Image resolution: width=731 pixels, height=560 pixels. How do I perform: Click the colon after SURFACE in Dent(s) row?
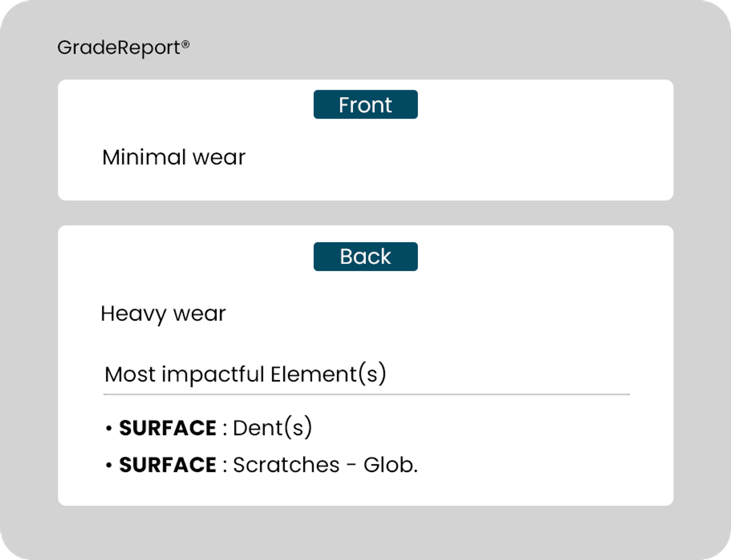coord(225,429)
